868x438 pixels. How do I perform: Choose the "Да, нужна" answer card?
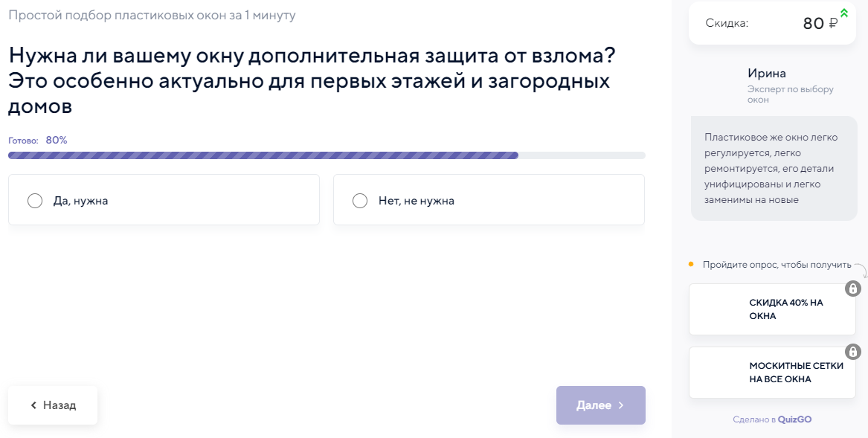coord(164,200)
